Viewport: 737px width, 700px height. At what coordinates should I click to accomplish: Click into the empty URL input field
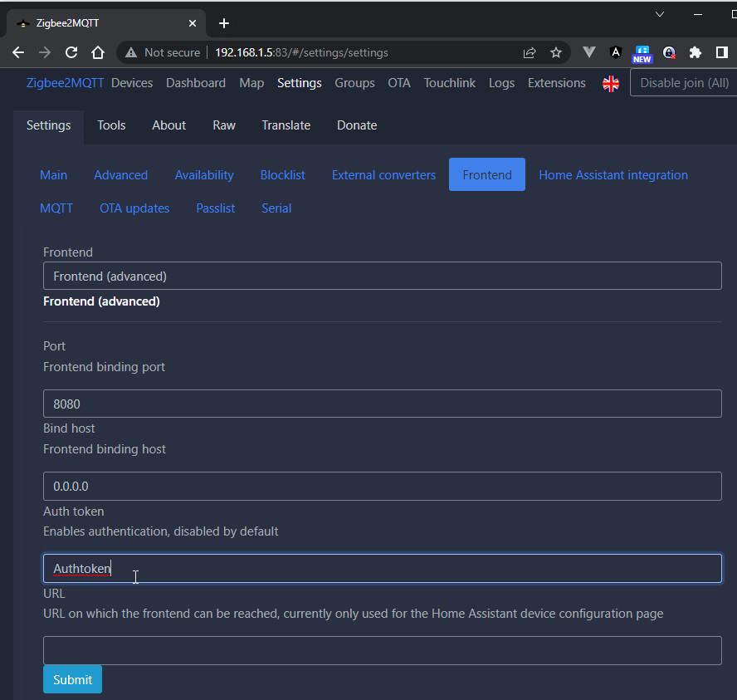tap(382, 650)
